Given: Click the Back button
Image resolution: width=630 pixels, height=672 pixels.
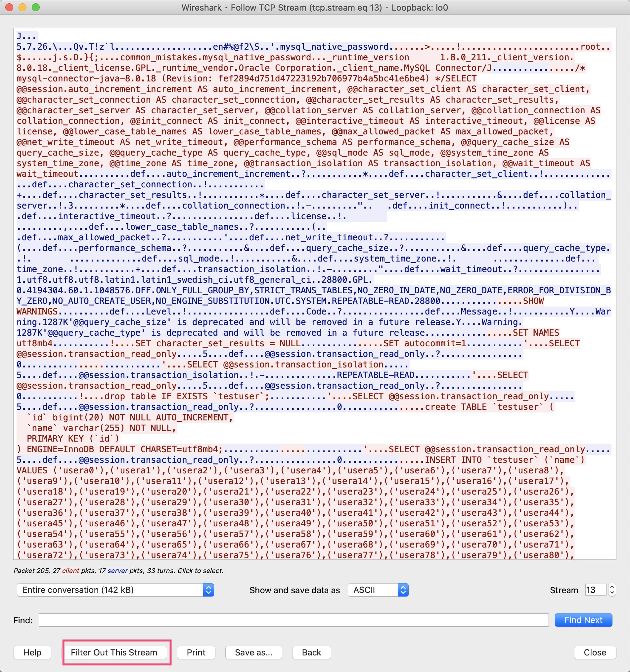Looking at the screenshot, I should click(311, 652).
